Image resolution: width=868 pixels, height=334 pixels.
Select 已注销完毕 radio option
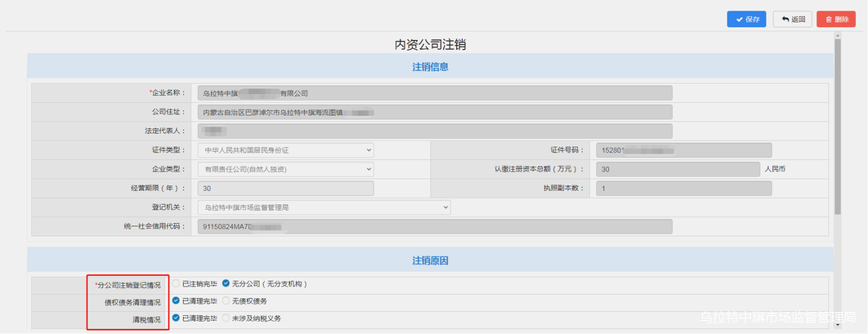(x=177, y=284)
